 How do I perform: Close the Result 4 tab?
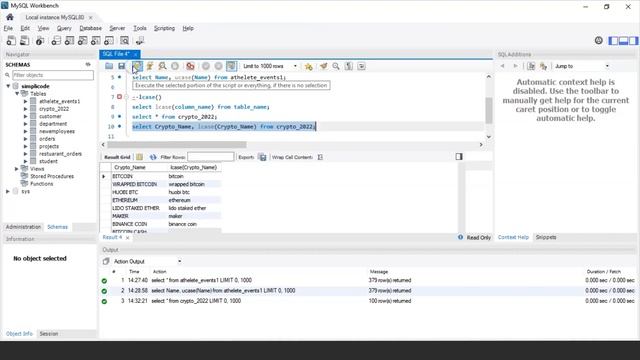pos(127,237)
